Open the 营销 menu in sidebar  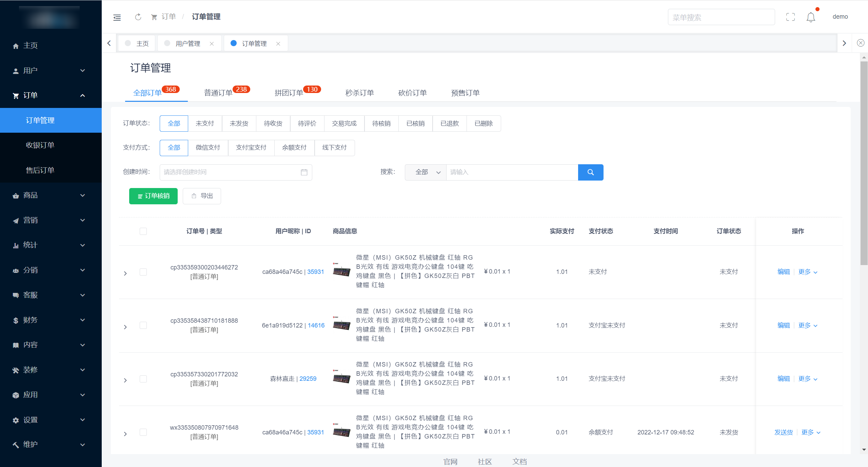pyautogui.click(x=51, y=220)
